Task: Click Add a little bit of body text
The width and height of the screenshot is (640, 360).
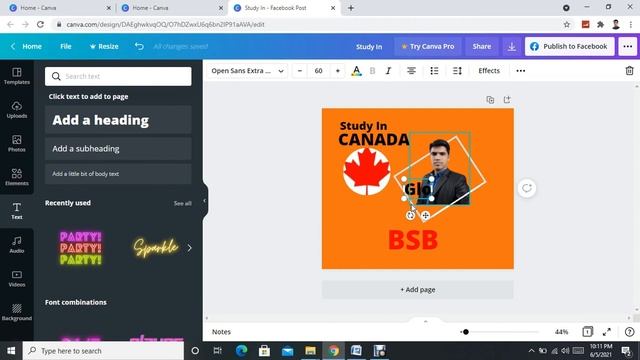Action: point(118,174)
